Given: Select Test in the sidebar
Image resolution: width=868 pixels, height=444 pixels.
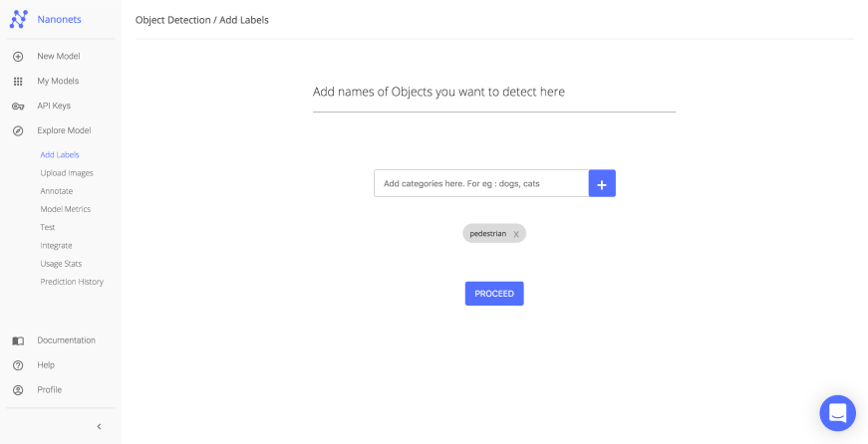Looking at the screenshot, I should 48,227.
